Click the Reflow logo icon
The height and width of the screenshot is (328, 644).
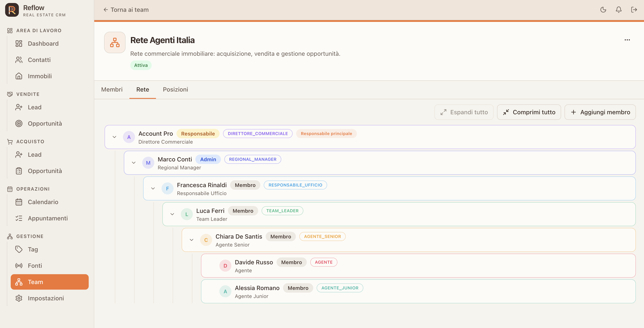pos(12,10)
